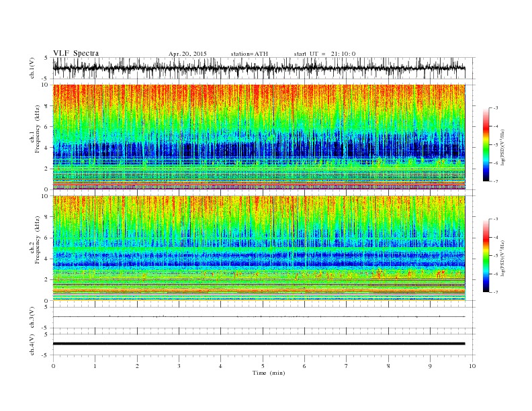This screenshot has width=532, height=411.
Task: Click the "ch.4(V)" axis label
Action: 32,345
